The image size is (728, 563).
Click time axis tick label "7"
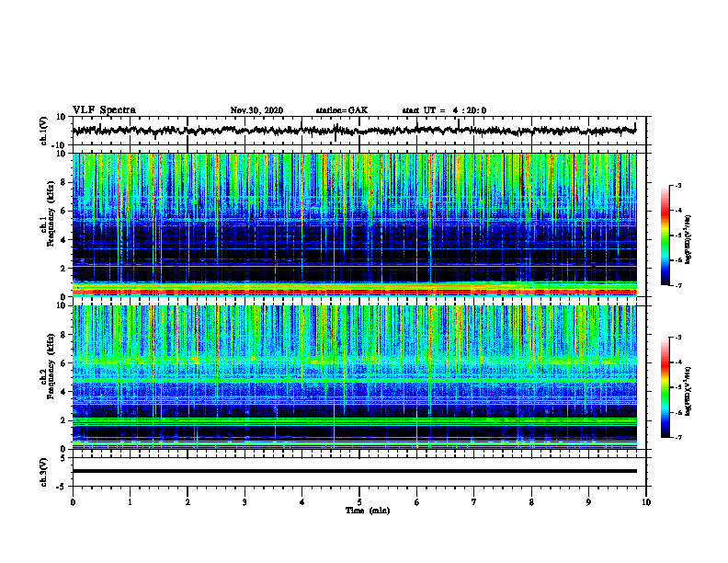[474, 502]
